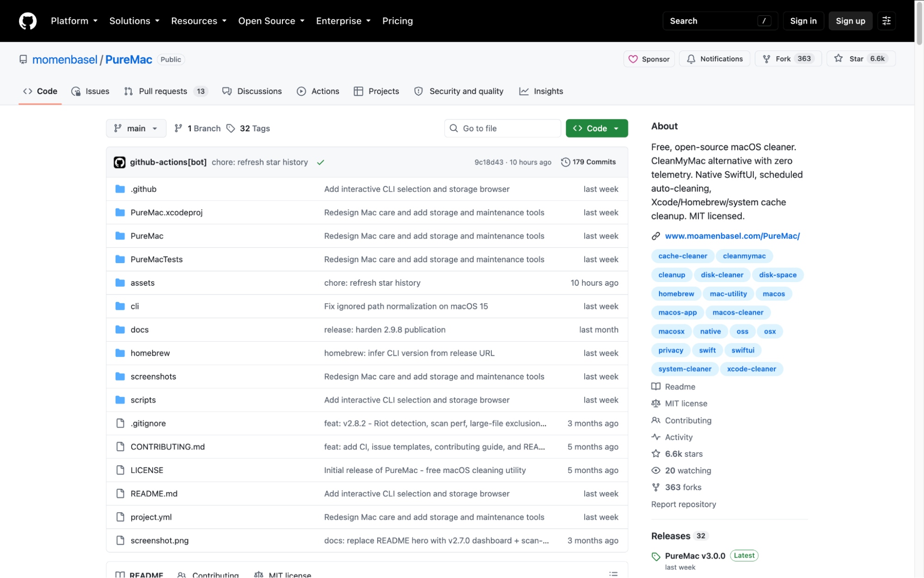924x578 pixels.
Task: Click the .github folder icon
Action: (x=120, y=189)
